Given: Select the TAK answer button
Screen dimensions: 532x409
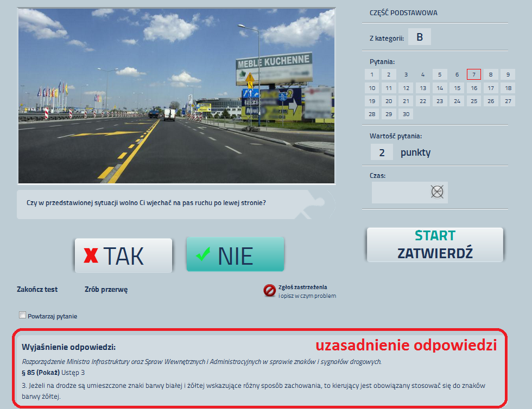Looking at the screenshot, I should point(123,255).
